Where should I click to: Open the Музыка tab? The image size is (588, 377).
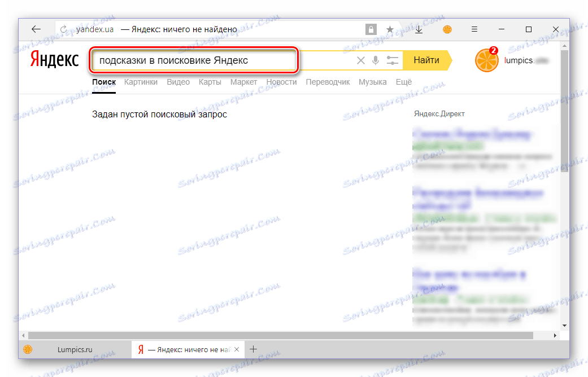click(x=373, y=82)
